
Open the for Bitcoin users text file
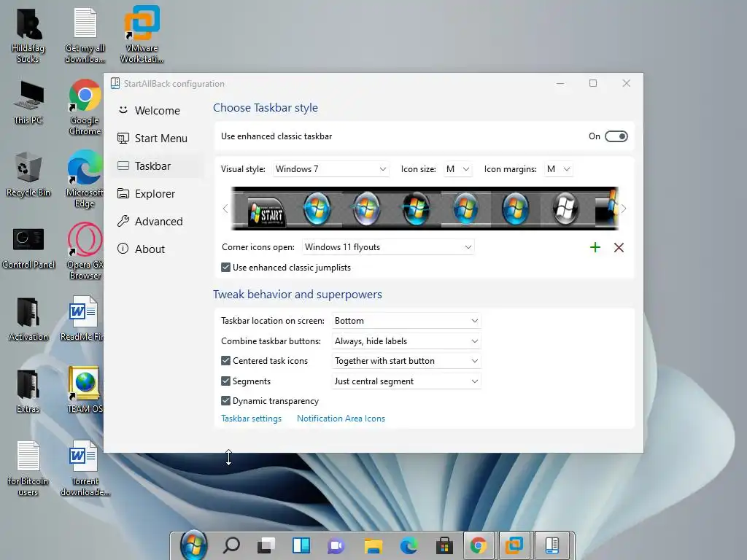(x=28, y=469)
